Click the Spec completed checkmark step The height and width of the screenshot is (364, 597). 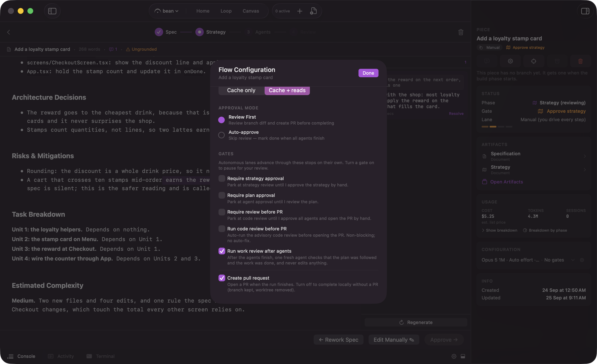point(159,32)
